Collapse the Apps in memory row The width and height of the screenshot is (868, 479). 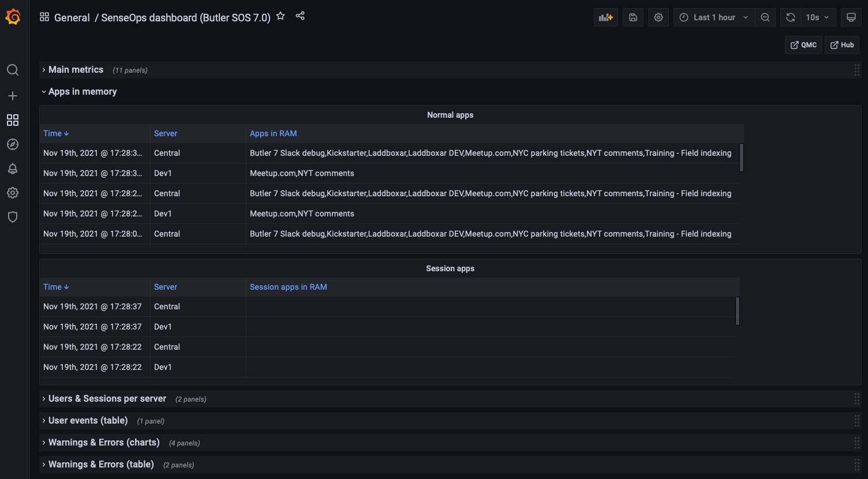(x=82, y=92)
